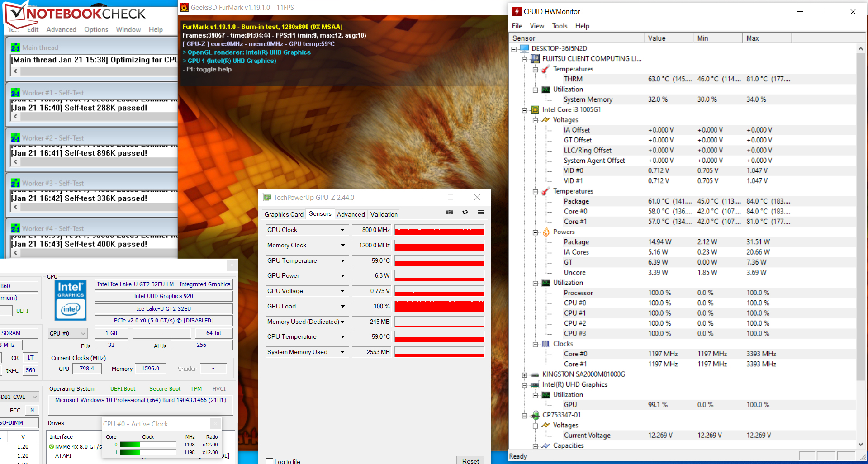Open the Tools menu in HWMonitor
Viewport: 868px width, 464px height.
[x=560, y=26]
